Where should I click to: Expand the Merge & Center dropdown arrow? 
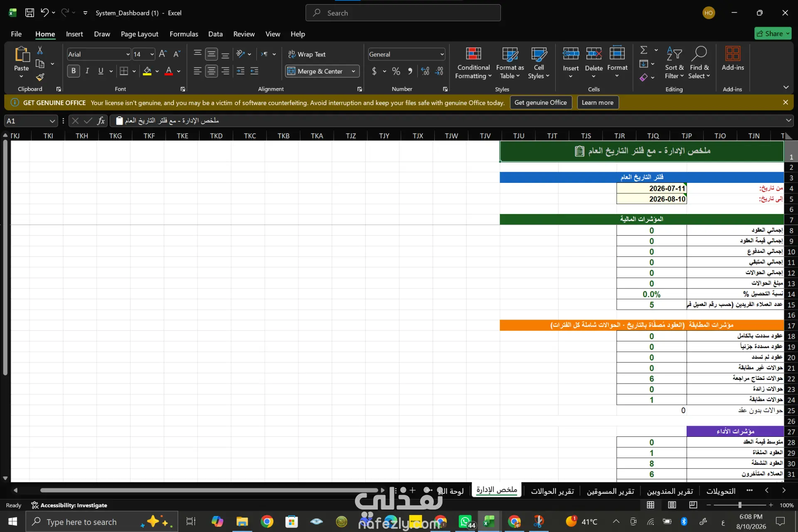(x=353, y=71)
